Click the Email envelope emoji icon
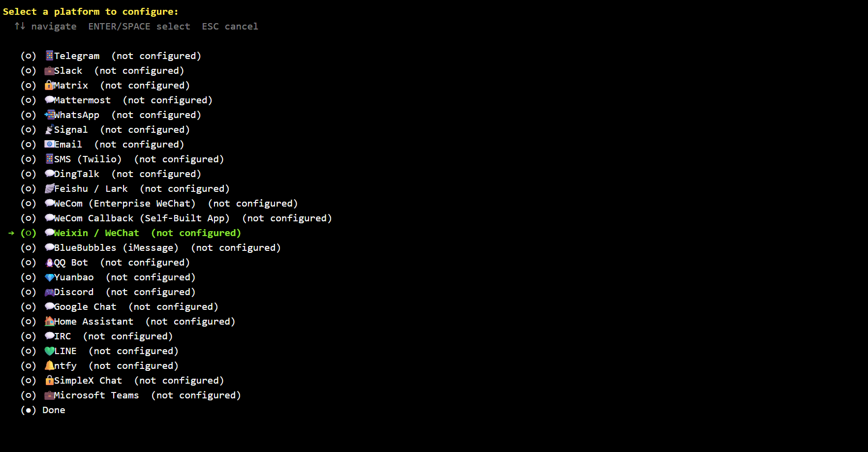Screen dimensions: 868x452 point(49,144)
